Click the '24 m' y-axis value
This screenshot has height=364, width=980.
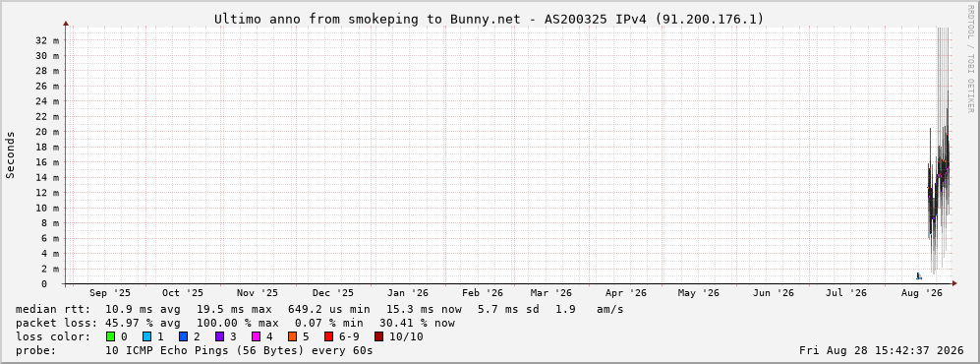click(47, 101)
